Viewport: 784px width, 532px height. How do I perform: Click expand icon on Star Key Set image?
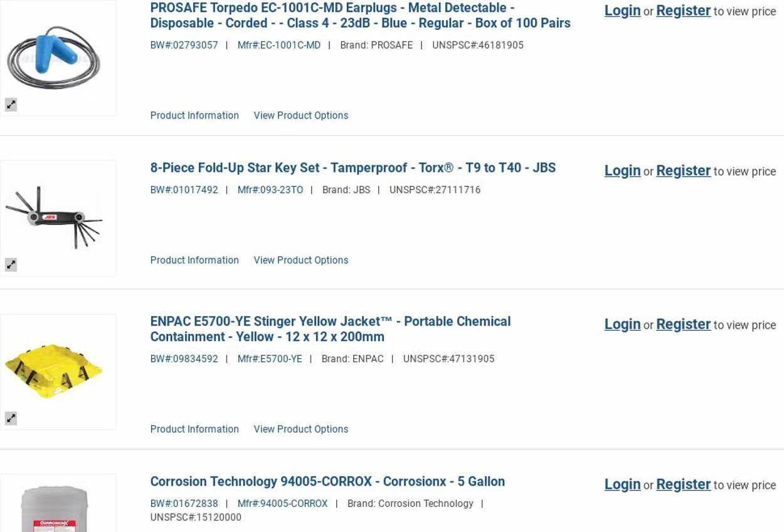11,265
